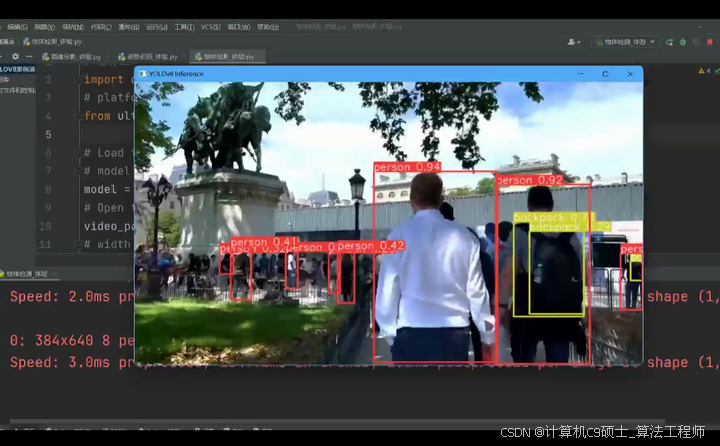Click the '# Load' comment on line 6
The height and width of the screenshot is (446, 720).
(x=104, y=152)
